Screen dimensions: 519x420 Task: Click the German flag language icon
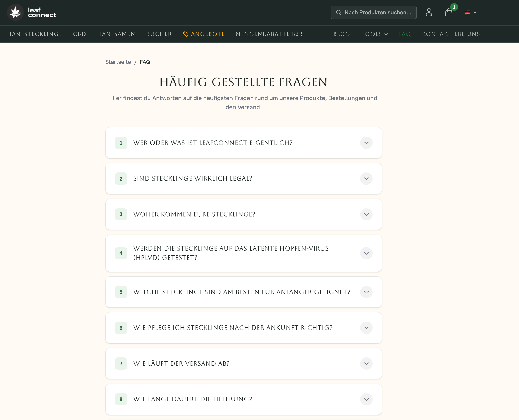[467, 13]
